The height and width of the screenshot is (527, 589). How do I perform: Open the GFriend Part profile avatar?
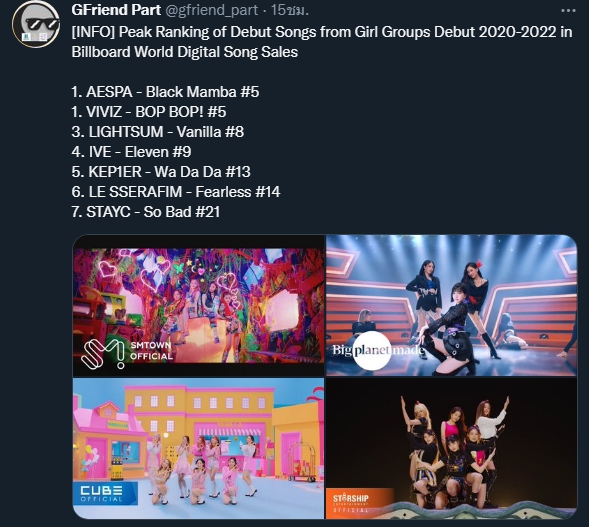[36, 24]
